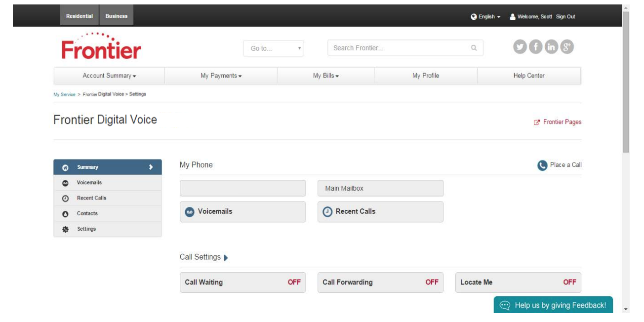The image size is (644, 322).
Task: Select Settings in the sidebar
Action: pos(108,229)
